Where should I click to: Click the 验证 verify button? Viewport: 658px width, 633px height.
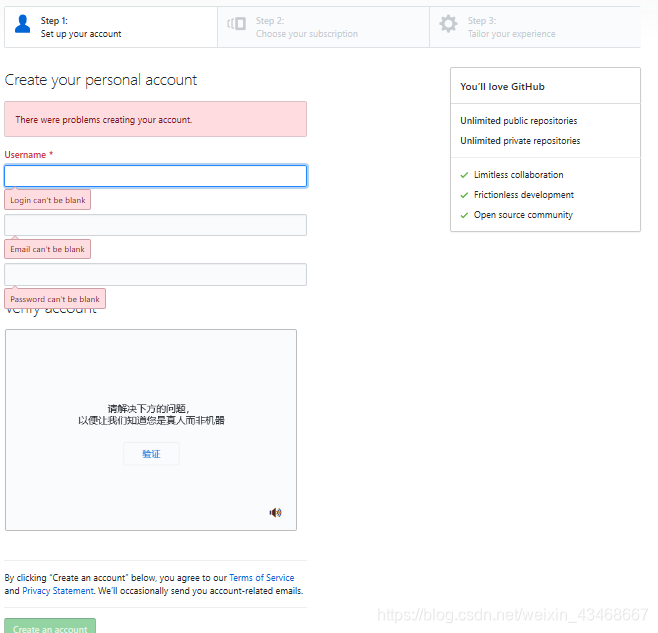click(x=151, y=454)
